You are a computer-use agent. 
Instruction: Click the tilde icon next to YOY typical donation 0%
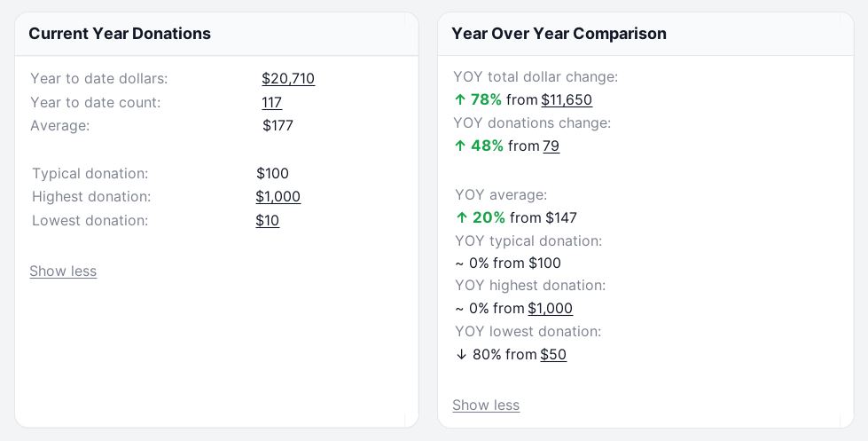coord(459,264)
